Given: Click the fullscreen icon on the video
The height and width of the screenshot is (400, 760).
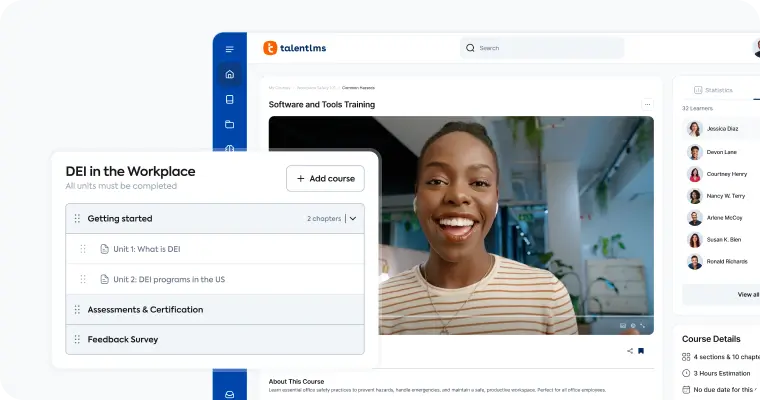Looking at the screenshot, I should tap(643, 325).
